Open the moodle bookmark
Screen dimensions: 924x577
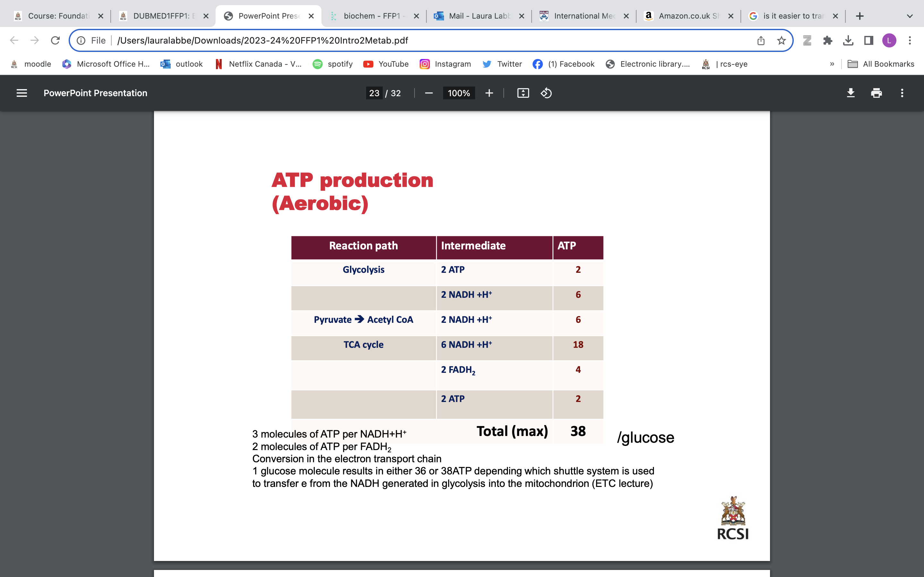[x=38, y=64]
